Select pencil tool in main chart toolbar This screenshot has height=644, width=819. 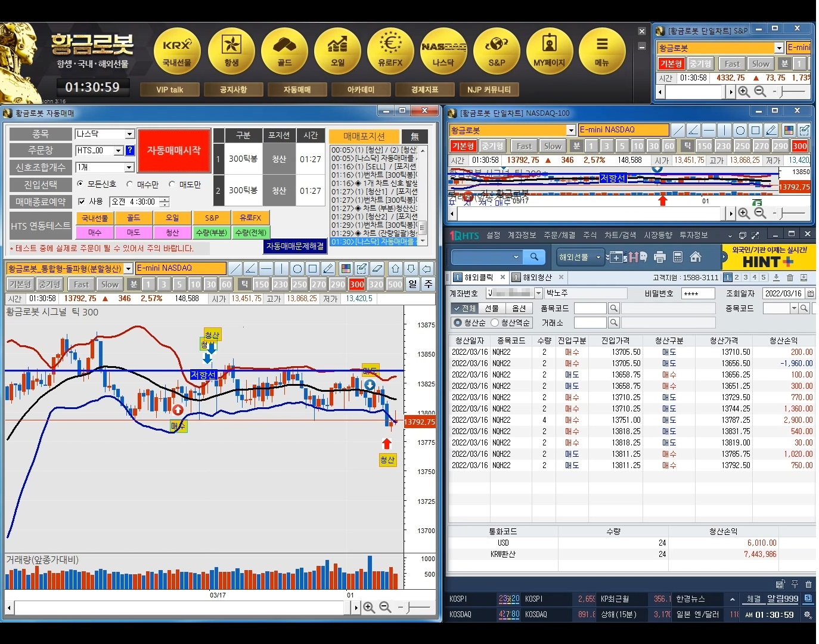point(328,268)
